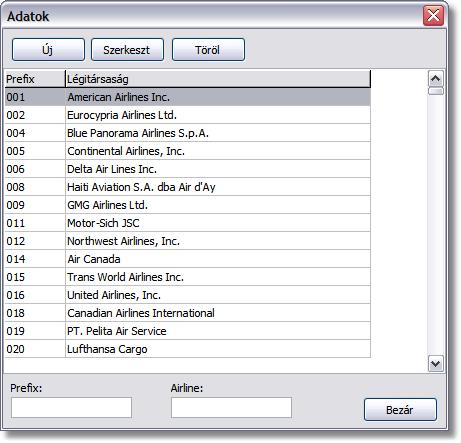Close the Adatok window
Viewport: 461px width, 443px height.
tap(433, 15)
